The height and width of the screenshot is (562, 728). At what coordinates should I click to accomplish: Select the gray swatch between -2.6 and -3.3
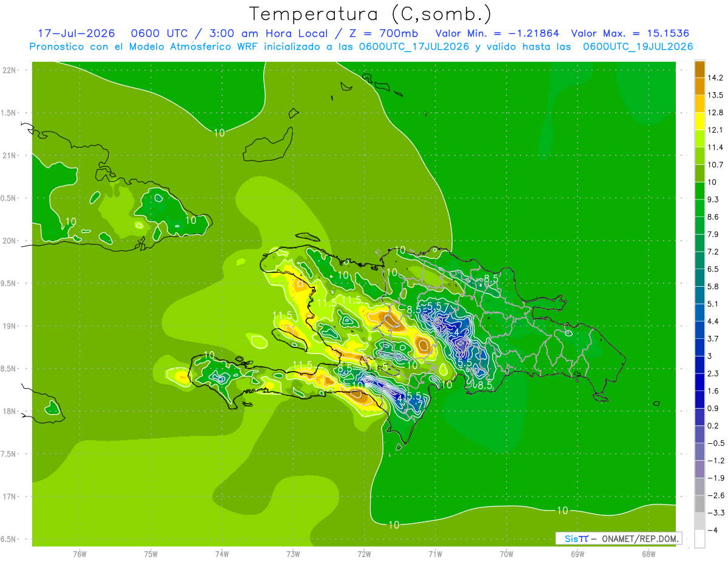[x=699, y=504]
